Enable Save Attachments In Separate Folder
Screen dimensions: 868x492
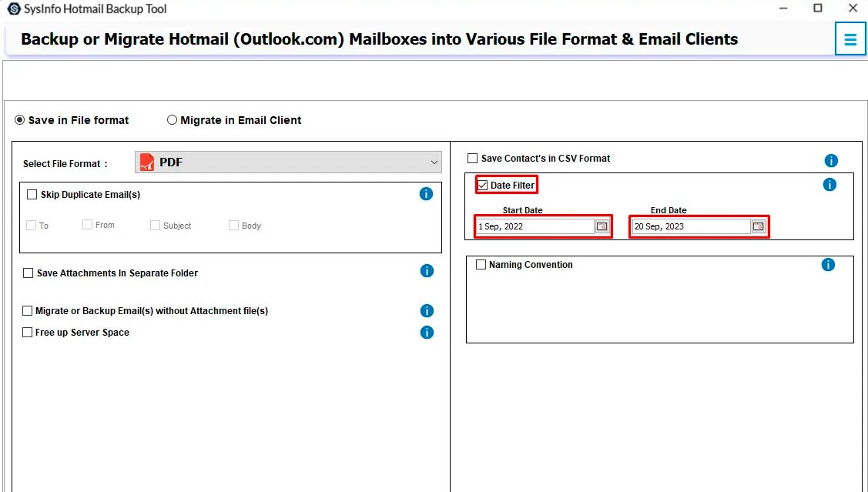pos(28,273)
